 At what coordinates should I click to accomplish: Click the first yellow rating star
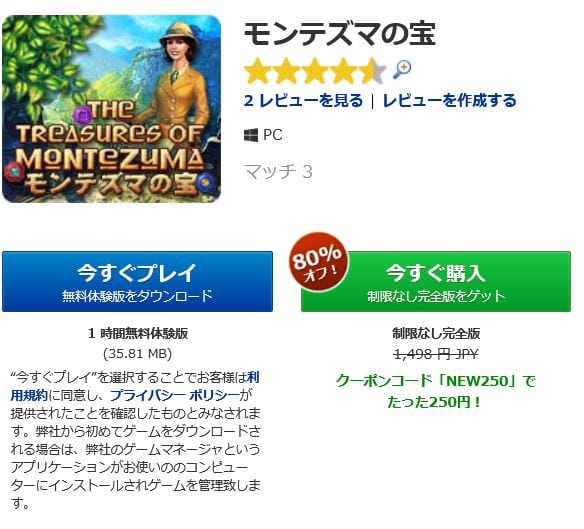(257, 71)
